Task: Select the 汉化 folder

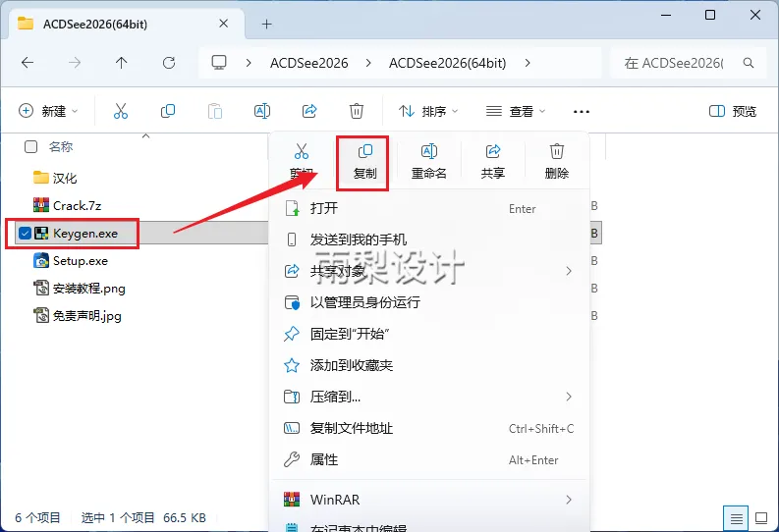Action: (64, 178)
